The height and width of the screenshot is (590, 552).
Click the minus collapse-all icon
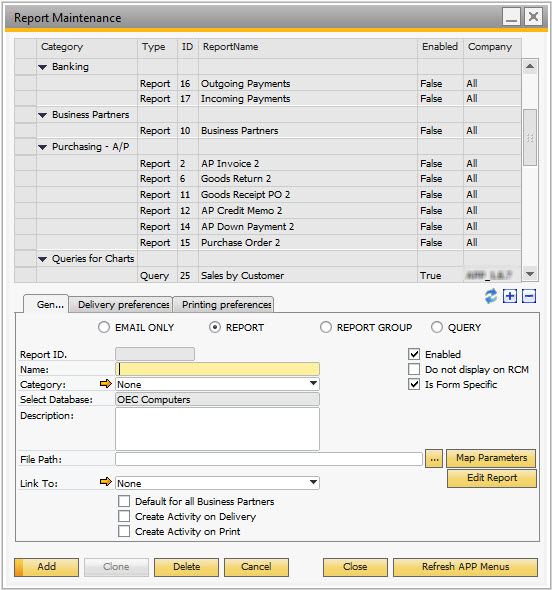[529, 297]
